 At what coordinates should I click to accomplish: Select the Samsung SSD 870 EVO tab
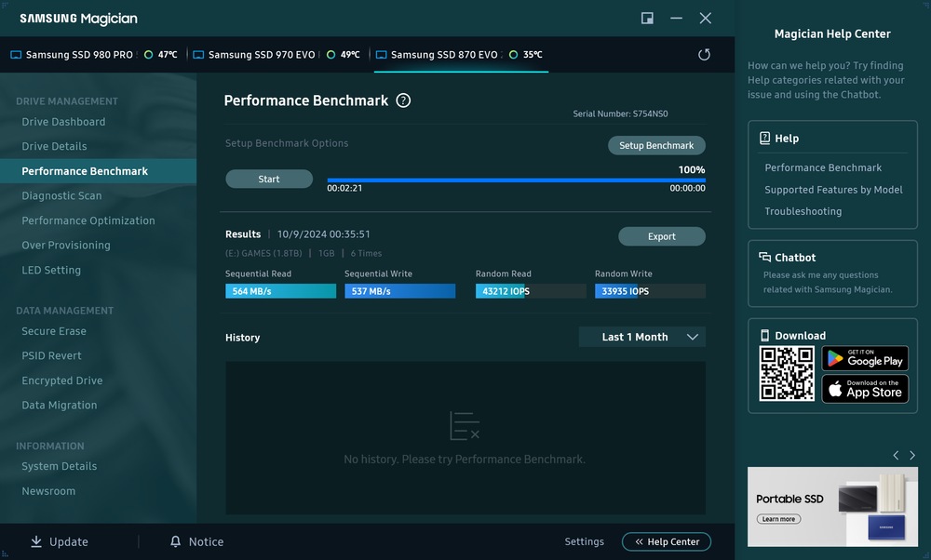tap(461, 55)
